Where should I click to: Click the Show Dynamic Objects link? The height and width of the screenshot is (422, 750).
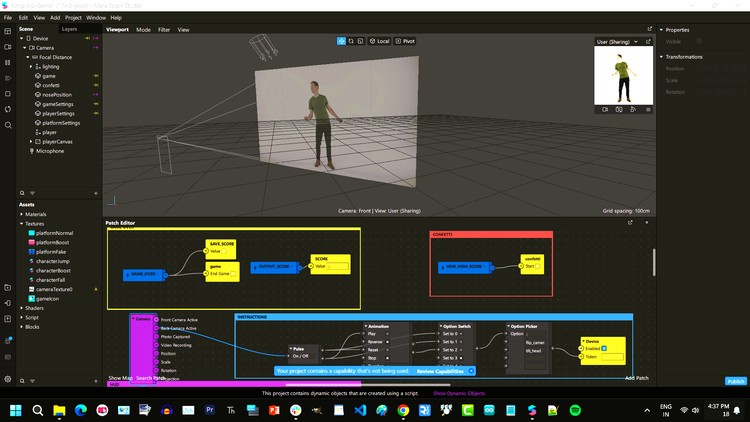(x=459, y=393)
